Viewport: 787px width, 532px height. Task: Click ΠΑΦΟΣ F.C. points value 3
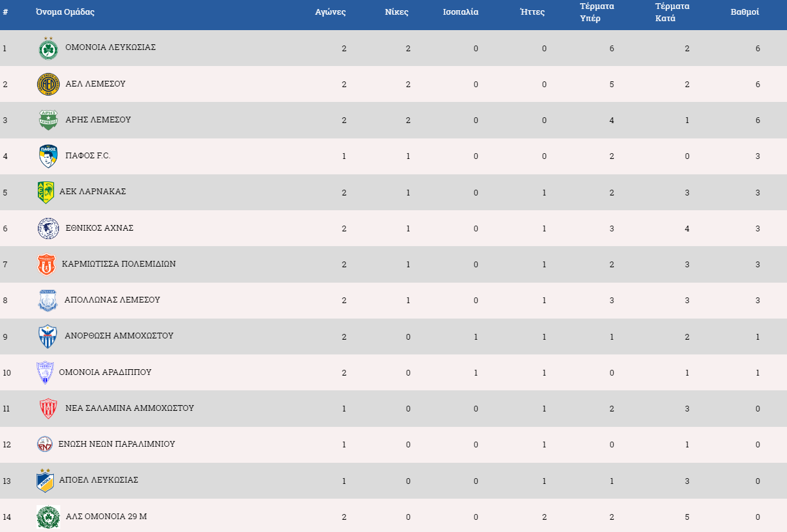coord(757,157)
